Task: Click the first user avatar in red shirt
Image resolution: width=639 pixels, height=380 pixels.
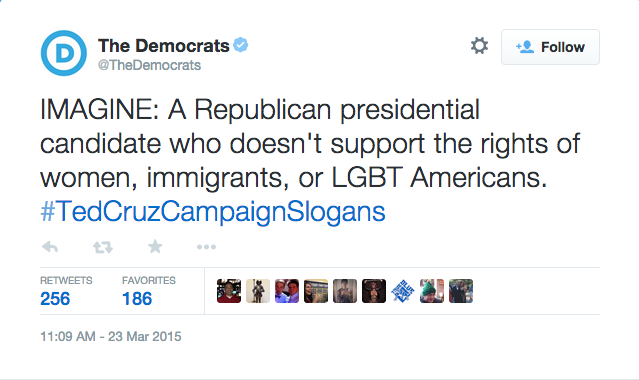Action: 229,291
